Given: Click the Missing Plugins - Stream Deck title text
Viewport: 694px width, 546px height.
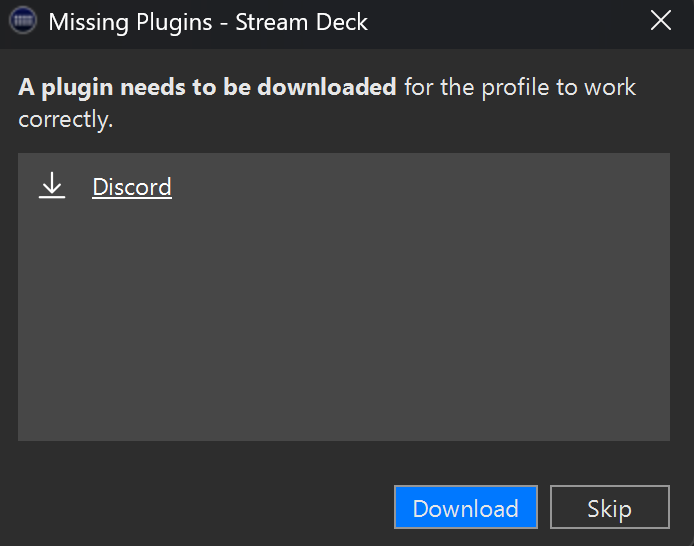Looking at the screenshot, I should pos(208,22).
